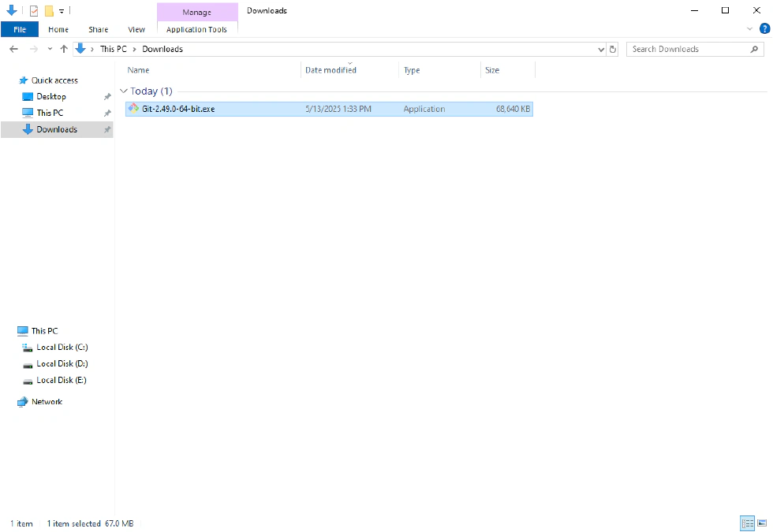The image size is (773, 532).
Task: Click the Network icon in navigation pane
Action: pyautogui.click(x=23, y=402)
